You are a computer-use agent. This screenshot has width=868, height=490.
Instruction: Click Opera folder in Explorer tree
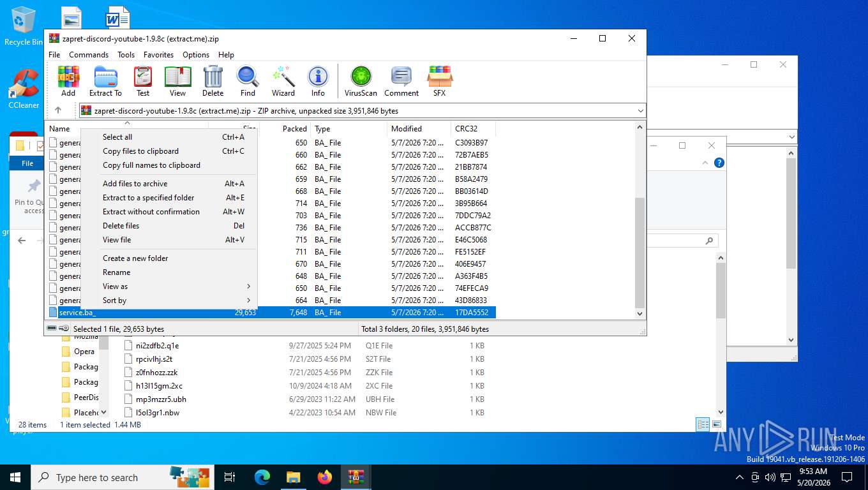click(84, 352)
